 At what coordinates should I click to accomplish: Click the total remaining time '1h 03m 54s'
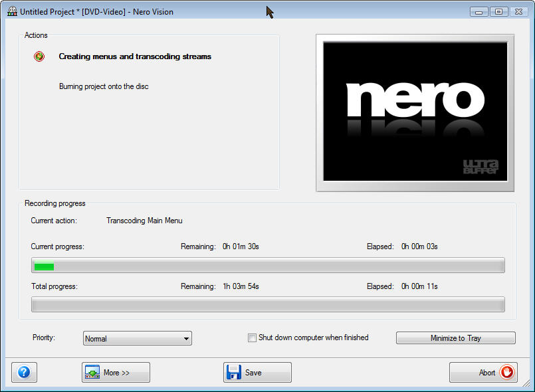pyautogui.click(x=241, y=286)
